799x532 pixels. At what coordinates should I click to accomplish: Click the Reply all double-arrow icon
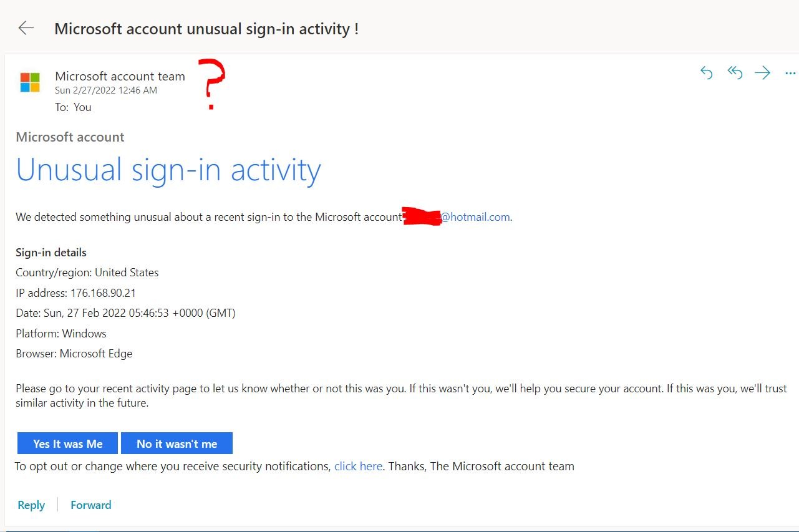tap(735, 73)
